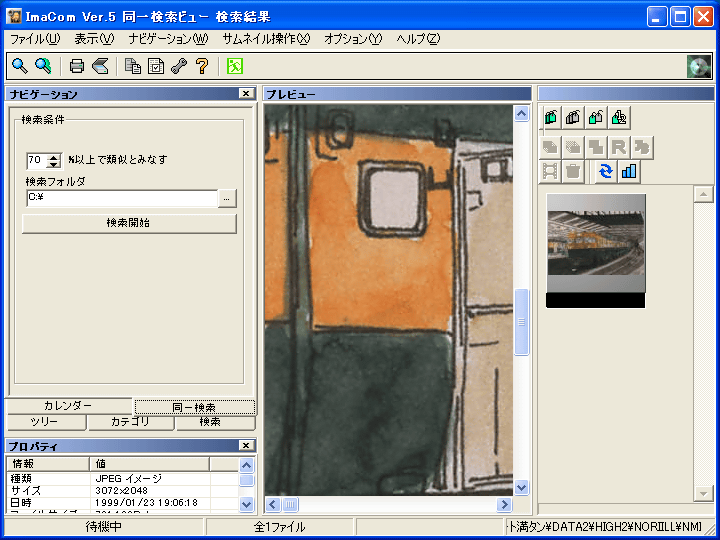This screenshot has width=720, height=540.
Task: Click preview scroll up arrow
Action: (x=521, y=113)
